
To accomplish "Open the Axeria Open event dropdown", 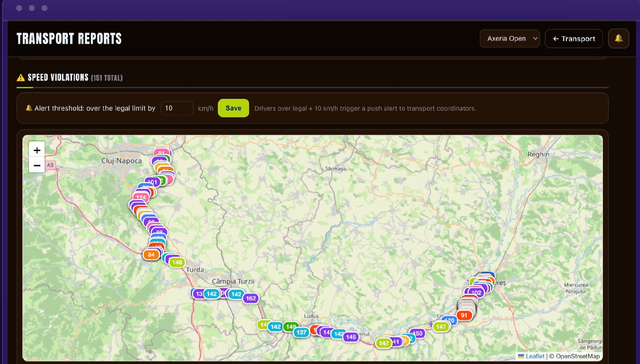I will click(x=510, y=39).
